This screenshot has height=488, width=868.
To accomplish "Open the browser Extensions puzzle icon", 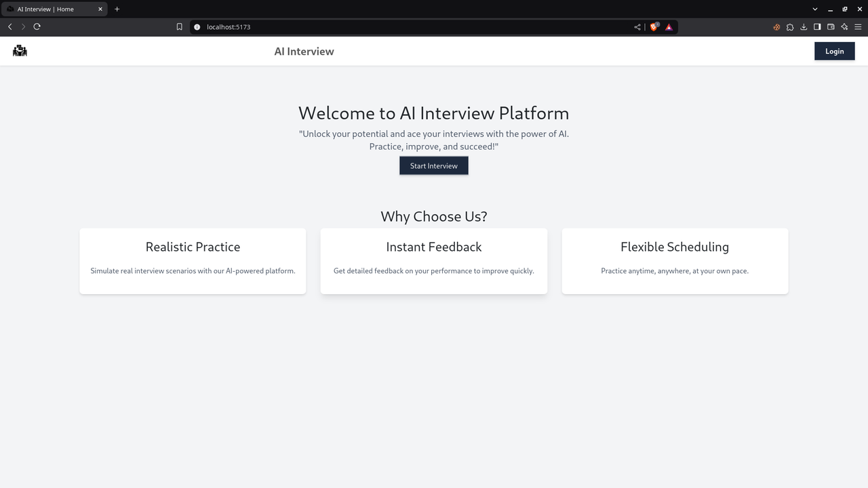I will 790,27.
